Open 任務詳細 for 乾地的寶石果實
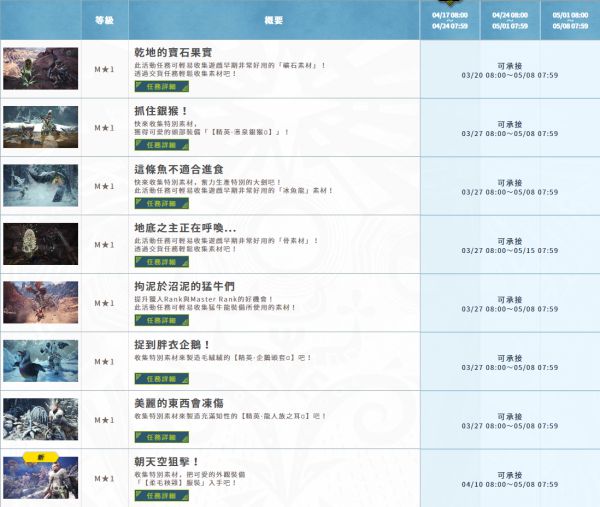The image size is (600, 507). pos(161,86)
